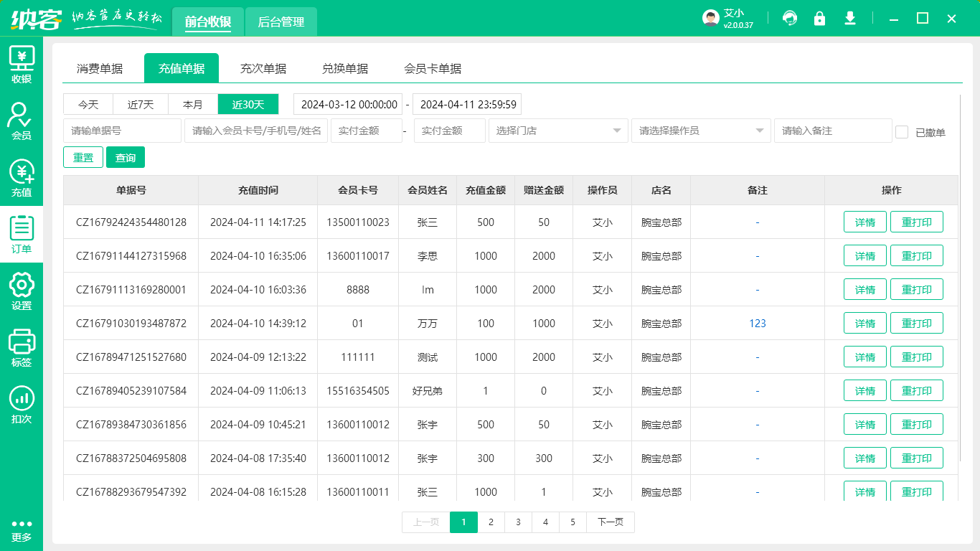Enable the 已撤单 checkbox filter
This screenshot has width=980, height=551.
(902, 131)
